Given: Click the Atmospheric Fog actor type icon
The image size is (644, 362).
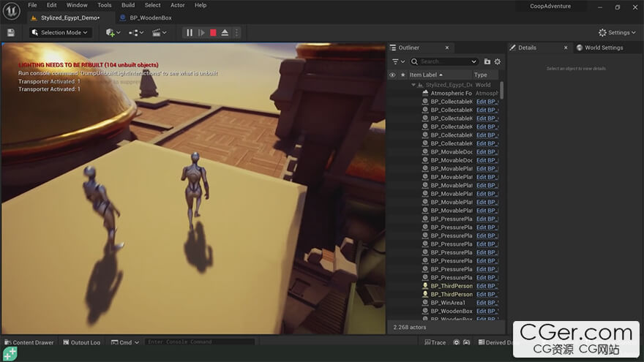Looking at the screenshot, I should [425, 93].
